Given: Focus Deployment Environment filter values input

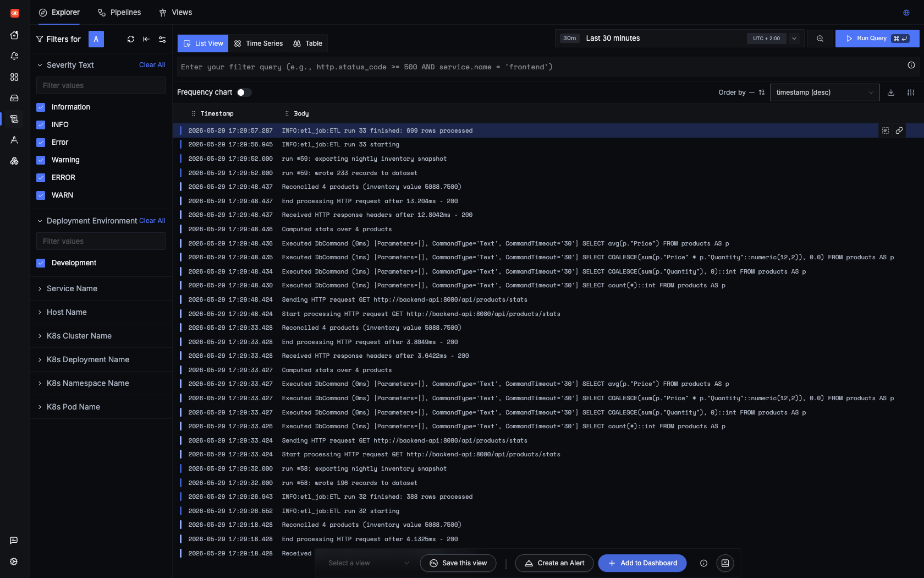Looking at the screenshot, I should coord(101,241).
